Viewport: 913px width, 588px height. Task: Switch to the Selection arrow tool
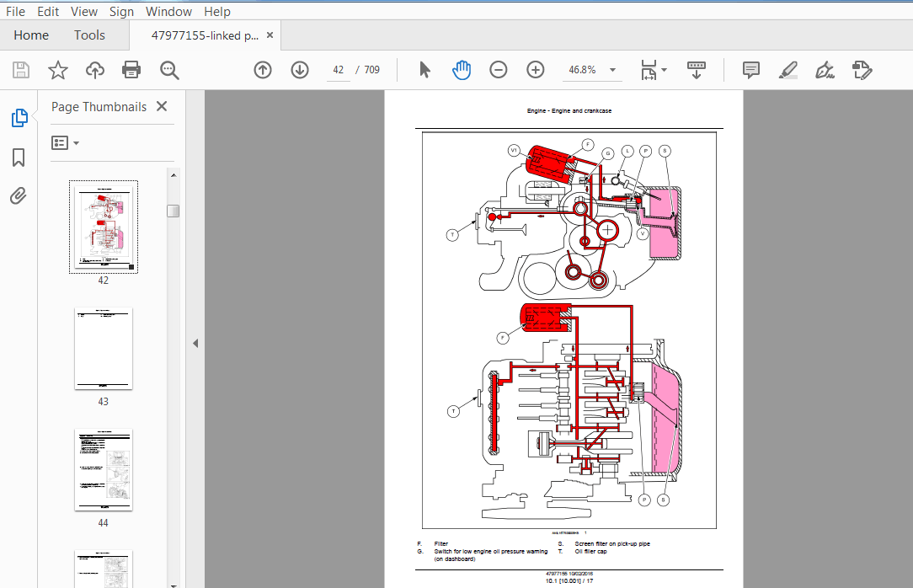tap(424, 70)
